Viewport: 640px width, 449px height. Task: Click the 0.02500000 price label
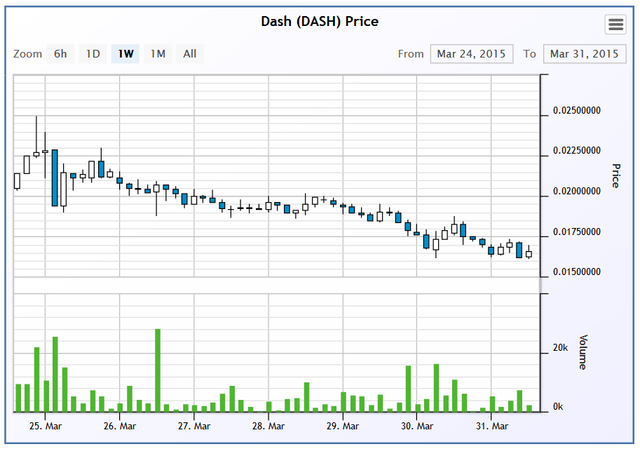pos(577,111)
